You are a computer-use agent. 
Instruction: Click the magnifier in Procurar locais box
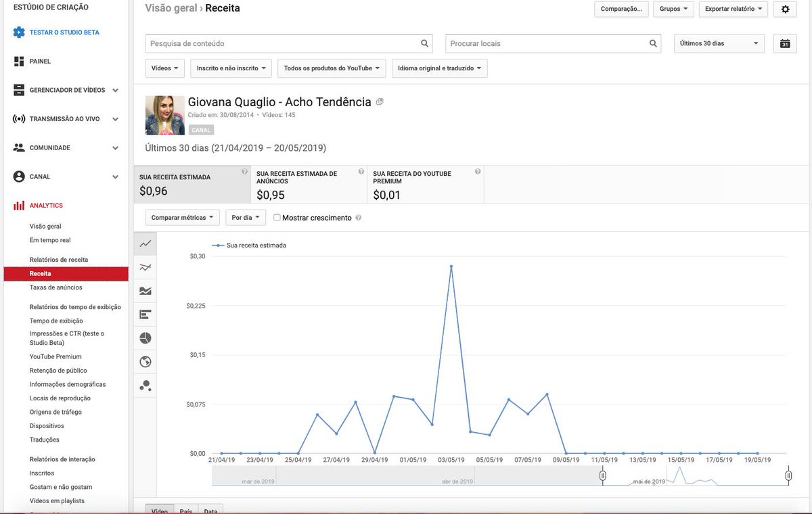pos(653,43)
